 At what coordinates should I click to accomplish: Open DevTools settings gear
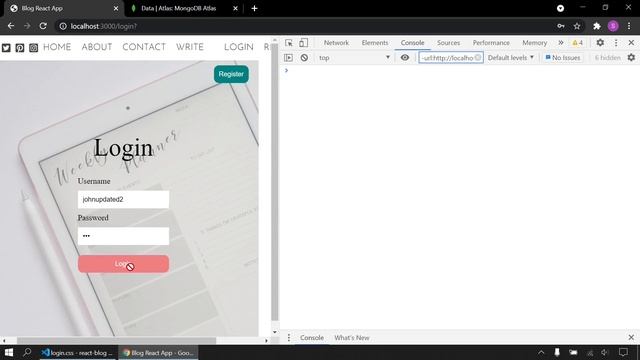coord(600,42)
